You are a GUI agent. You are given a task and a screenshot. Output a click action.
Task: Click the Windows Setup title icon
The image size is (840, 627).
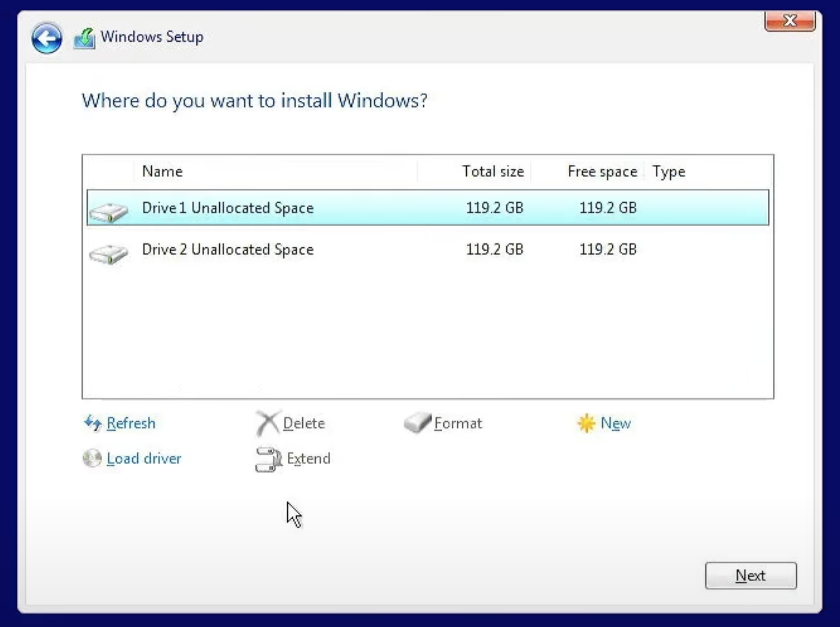click(85, 38)
